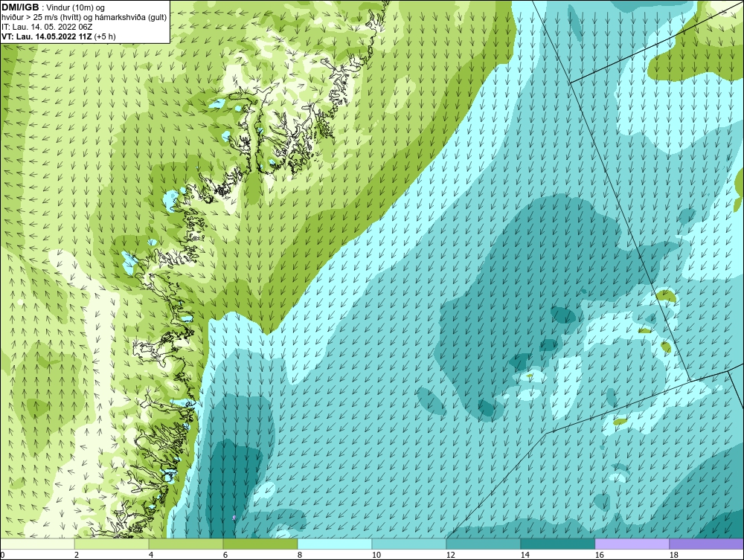Screen dimensions: 744x560
Task: Click the legend tick label '12'
Action: coord(450,555)
